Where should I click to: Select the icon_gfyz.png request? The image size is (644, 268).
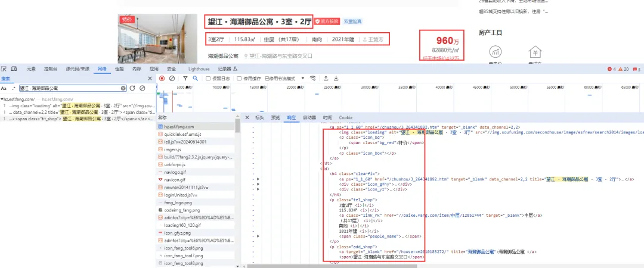(x=196, y=233)
